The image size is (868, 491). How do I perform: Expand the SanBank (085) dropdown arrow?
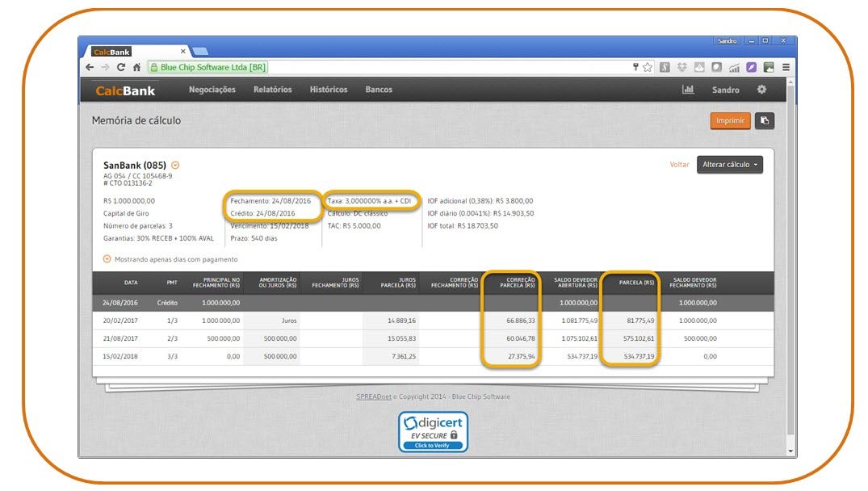click(175, 166)
